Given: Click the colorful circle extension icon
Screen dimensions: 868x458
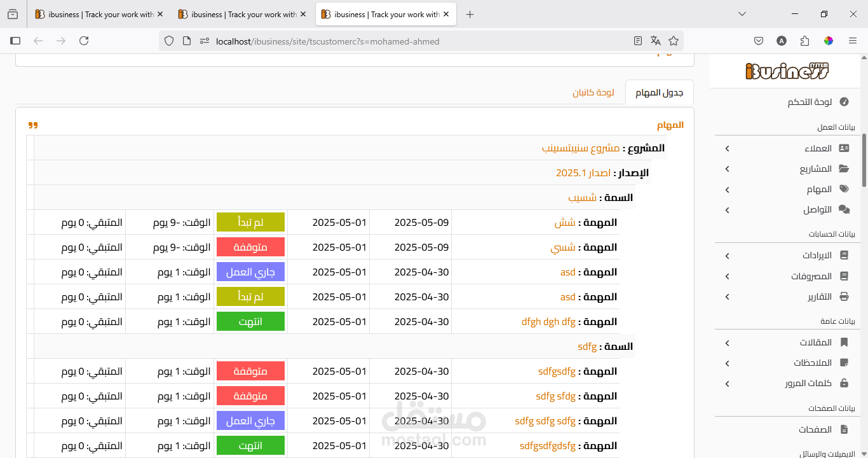Looking at the screenshot, I should coord(829,41).
